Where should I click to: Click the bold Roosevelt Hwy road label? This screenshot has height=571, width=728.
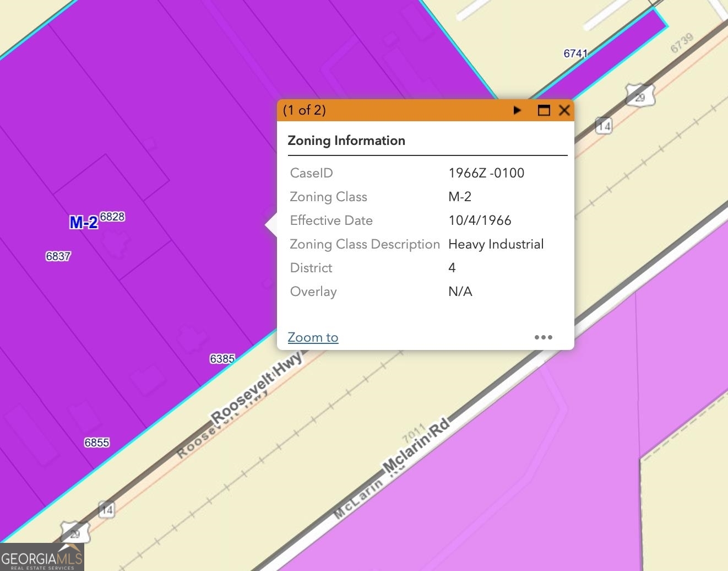(x=257, y=387)
